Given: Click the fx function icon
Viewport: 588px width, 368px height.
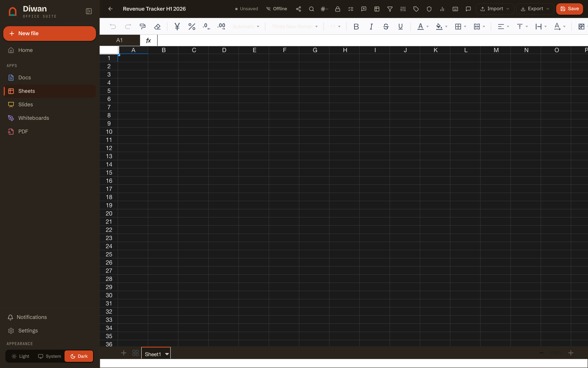Looking at the screenshot, I should coord(148,40).
